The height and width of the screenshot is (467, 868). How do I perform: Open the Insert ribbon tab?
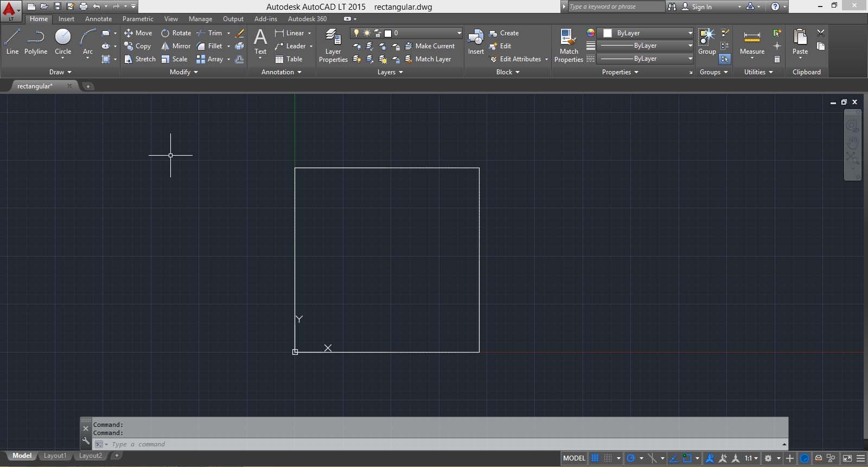tap(66, 19)
